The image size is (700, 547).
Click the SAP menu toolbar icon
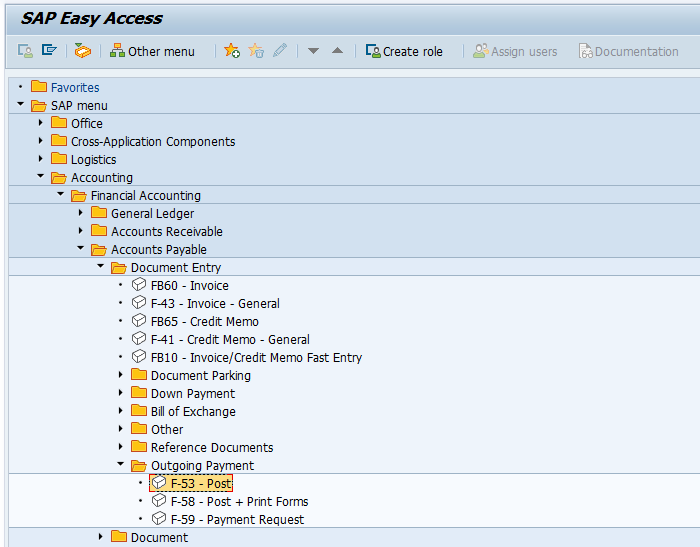tap(49, 50)
